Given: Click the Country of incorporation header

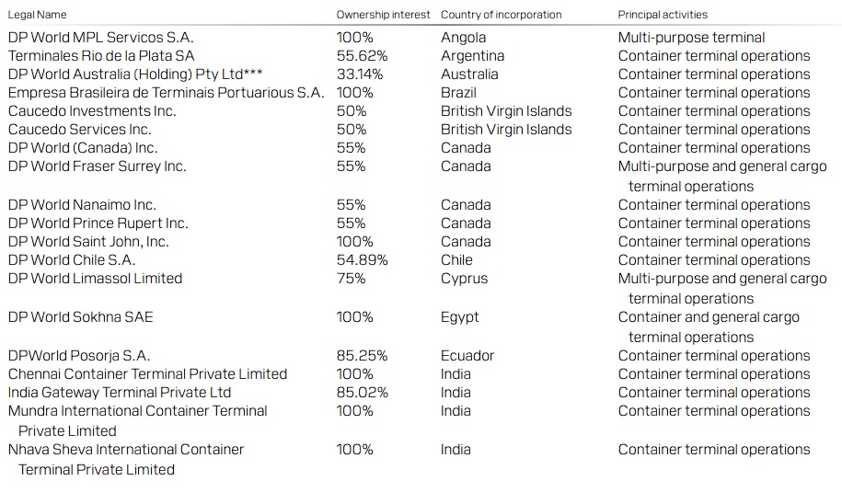Looking at the screenshot, I should 501,15.
